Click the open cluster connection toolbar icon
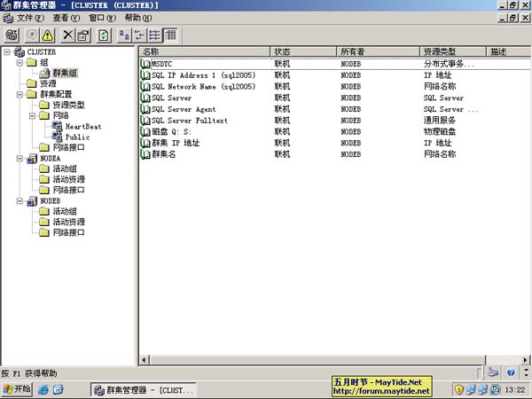The height and width of the screenshot is (399, 532). point(12,35)
